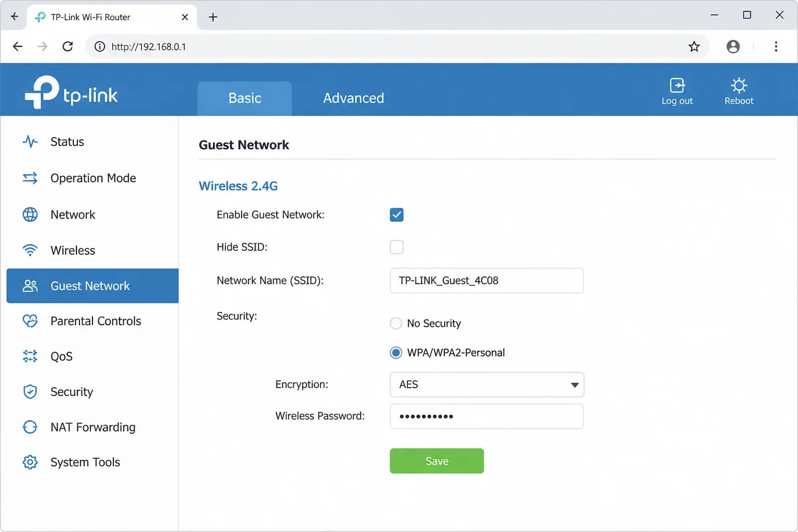Click the TP-Link Wi-Fi Router browser tab
Screen dimensions: 798x532
[112, 17]
